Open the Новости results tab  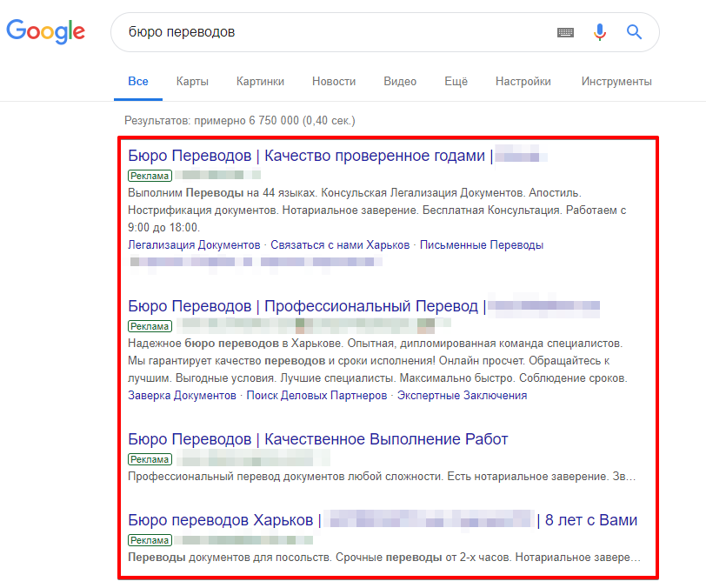point(333,81)
